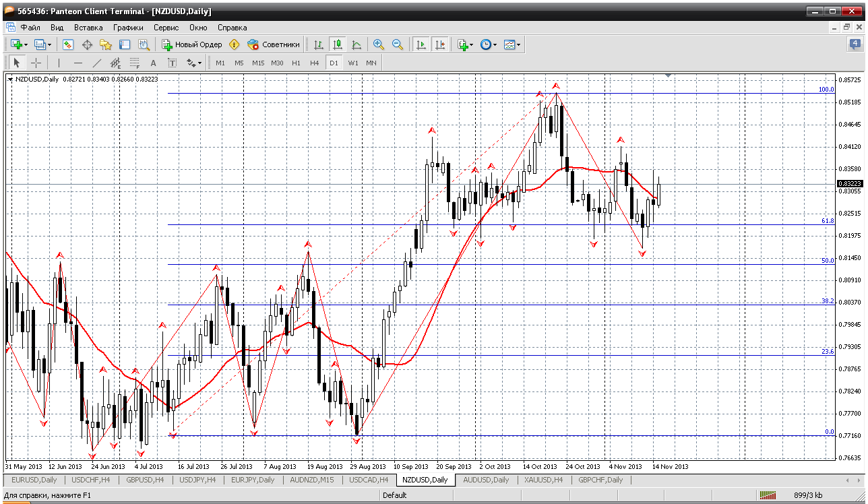Zoom in on the chart
Image resolution: width=868 pixels, height=504 pixels.
click(x=379, y=44)
